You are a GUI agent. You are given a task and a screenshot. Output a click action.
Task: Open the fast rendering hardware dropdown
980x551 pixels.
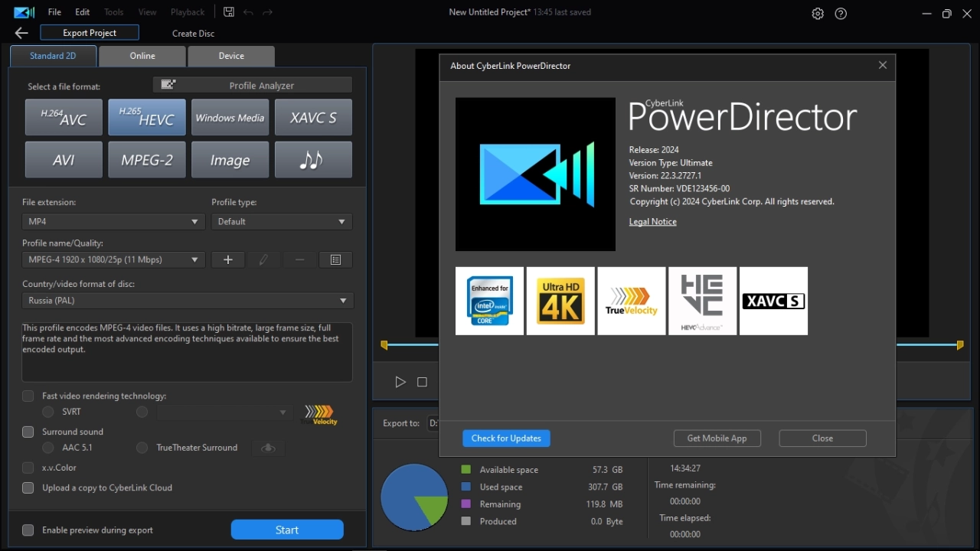coord(224,412)
